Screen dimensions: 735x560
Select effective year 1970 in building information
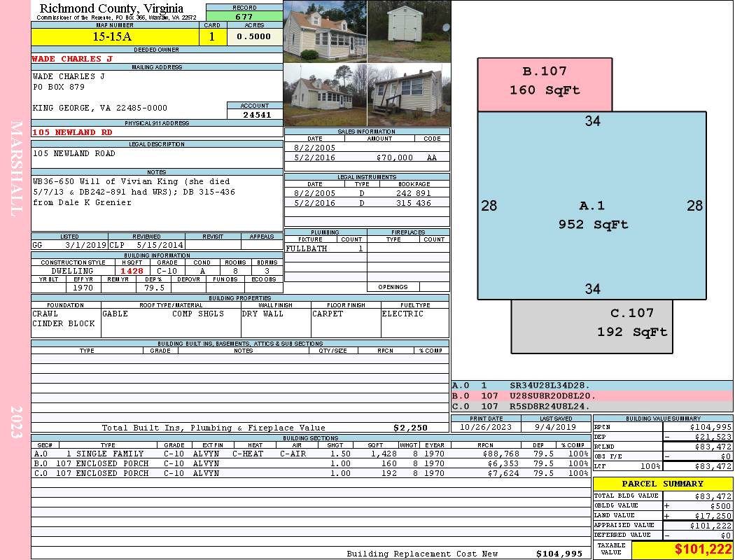(x=83, y=288)
